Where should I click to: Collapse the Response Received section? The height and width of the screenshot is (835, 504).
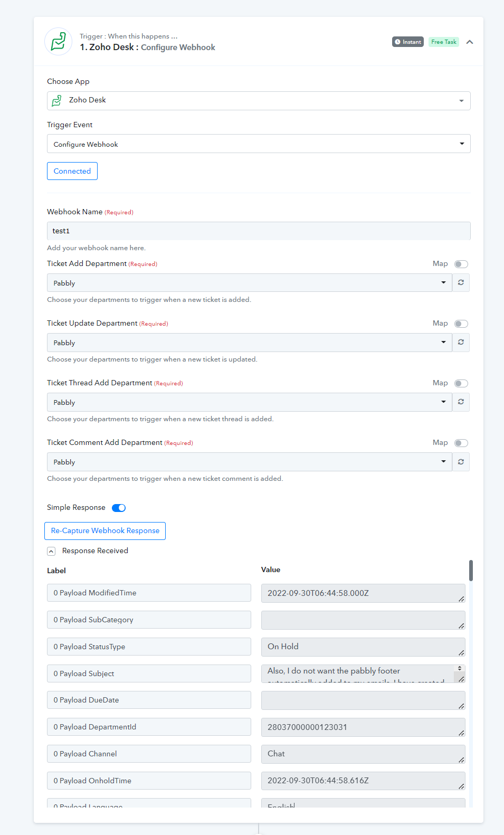tap(51, 551)
